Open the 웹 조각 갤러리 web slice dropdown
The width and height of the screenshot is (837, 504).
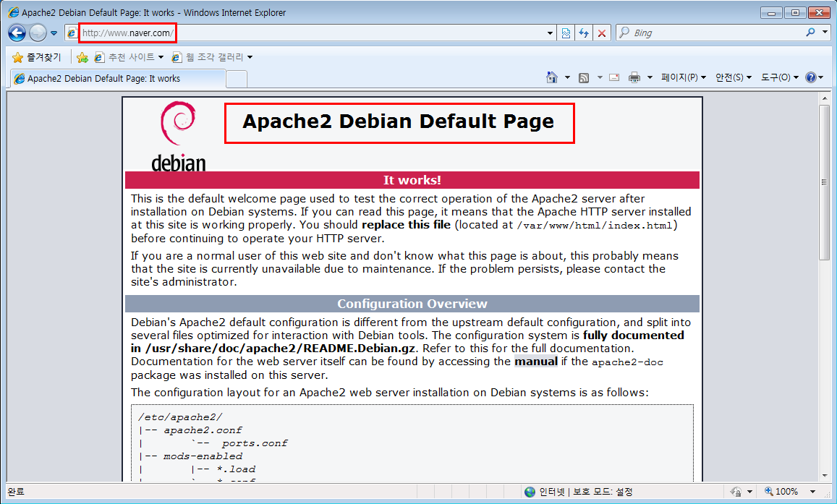212,57
